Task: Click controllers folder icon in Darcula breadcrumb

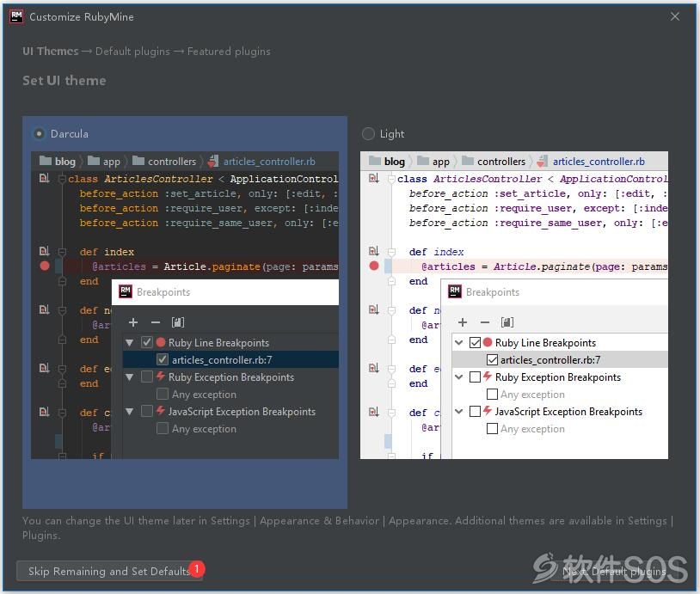Action: [138, 161]
